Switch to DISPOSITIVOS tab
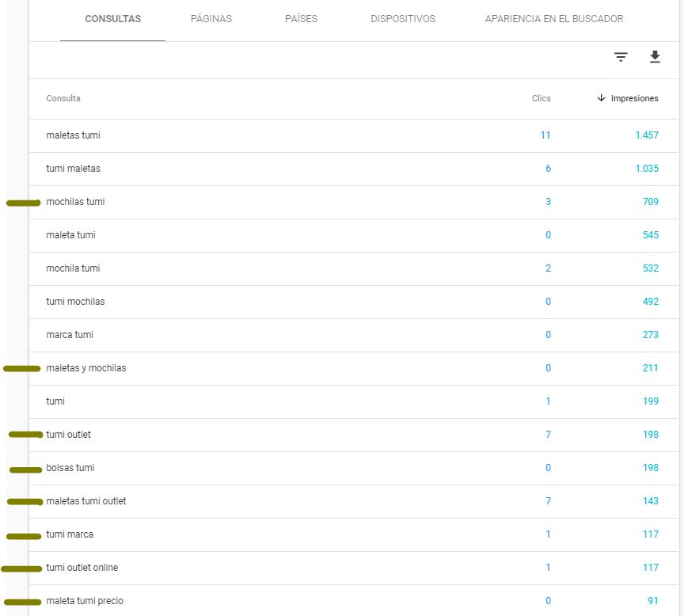 tap(403, 19)
